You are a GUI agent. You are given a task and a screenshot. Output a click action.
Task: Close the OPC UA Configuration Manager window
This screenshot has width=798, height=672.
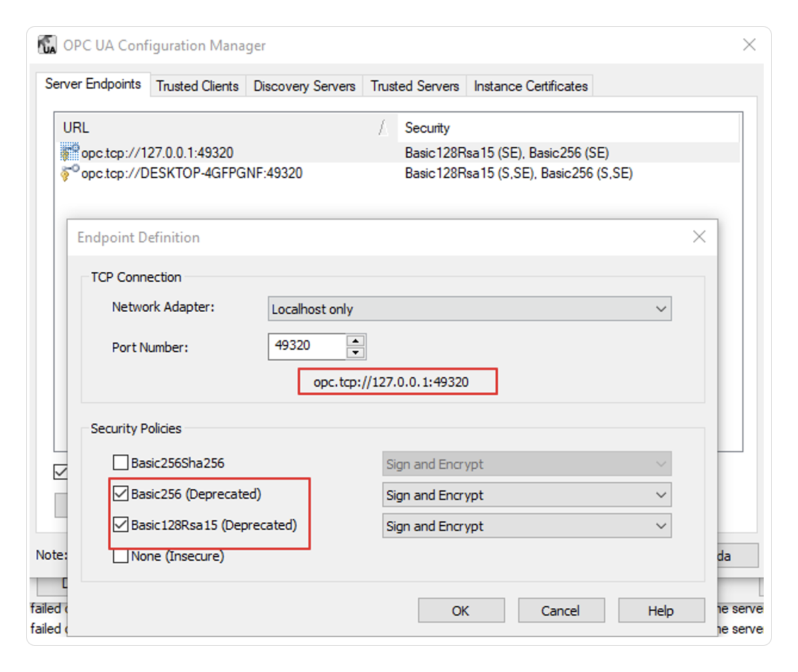749,45
